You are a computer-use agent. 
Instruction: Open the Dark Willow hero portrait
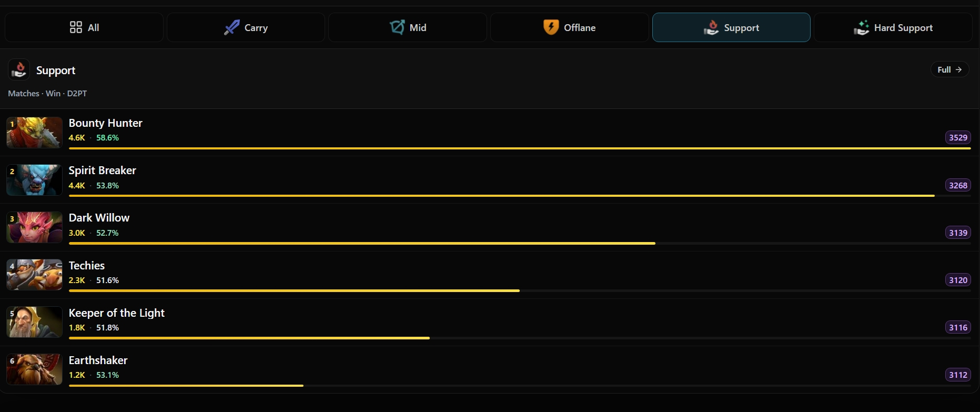[34, 227]
